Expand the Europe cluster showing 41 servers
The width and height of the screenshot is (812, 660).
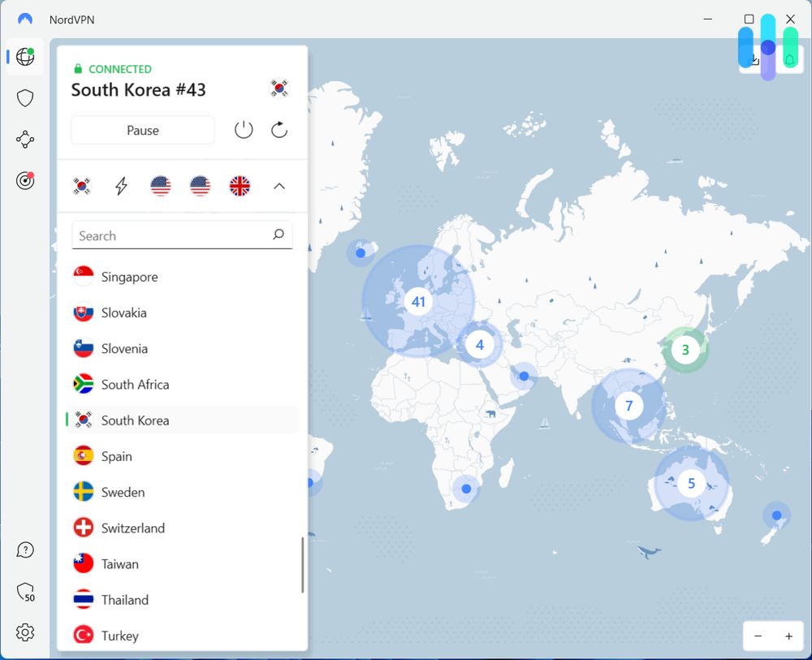coord(417,301)
